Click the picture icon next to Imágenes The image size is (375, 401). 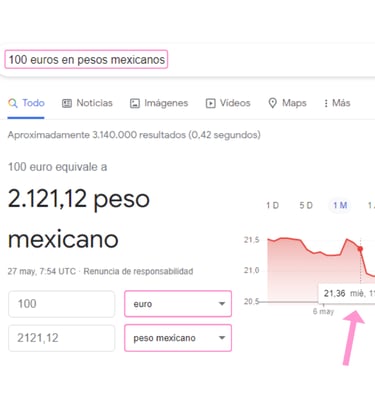point(135,103)
